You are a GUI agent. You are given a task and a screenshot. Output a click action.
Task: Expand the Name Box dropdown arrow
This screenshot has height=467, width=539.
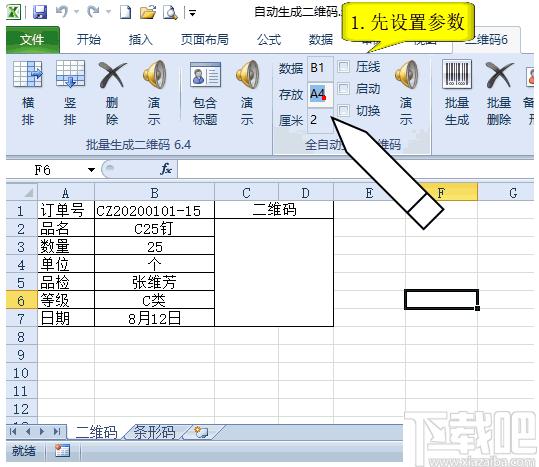91,169
